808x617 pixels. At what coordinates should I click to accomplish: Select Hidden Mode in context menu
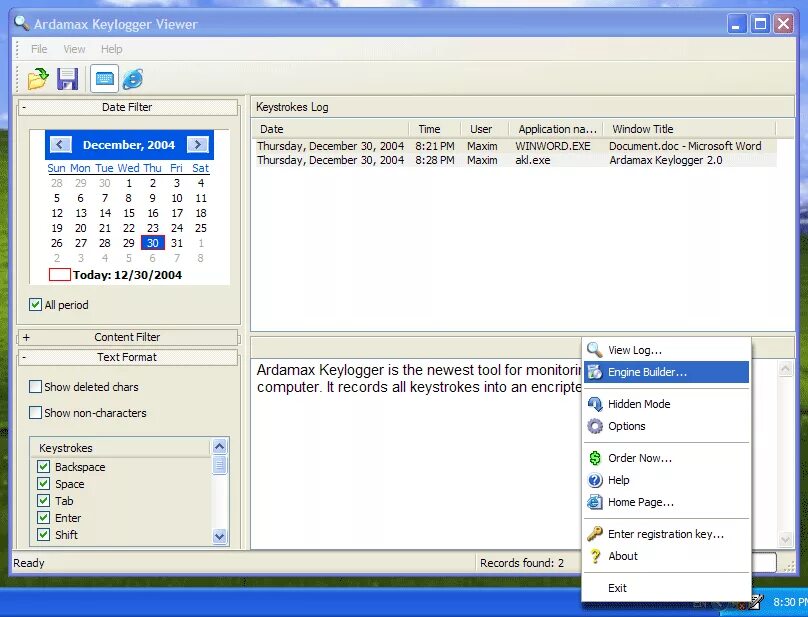(x=666, y=404)
